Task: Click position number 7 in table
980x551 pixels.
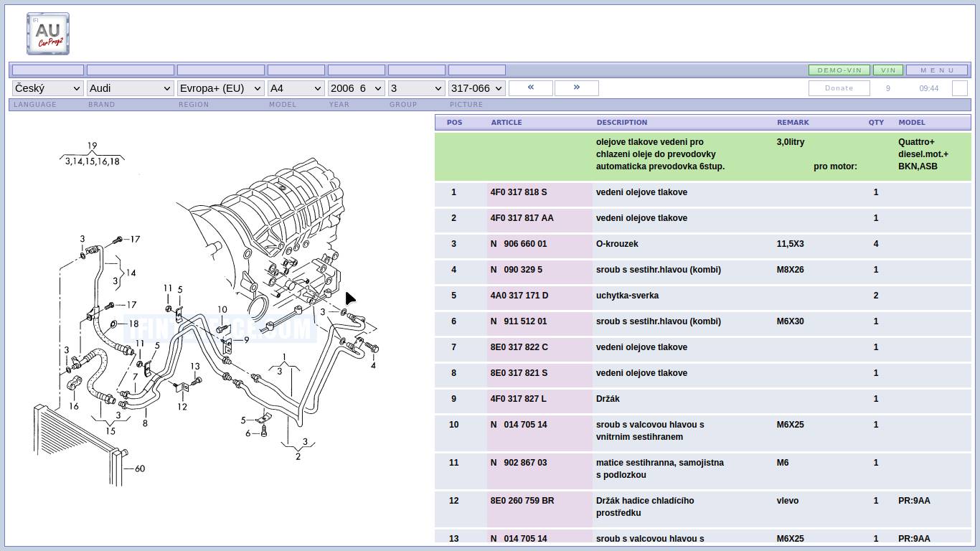Action: point(453,347)
